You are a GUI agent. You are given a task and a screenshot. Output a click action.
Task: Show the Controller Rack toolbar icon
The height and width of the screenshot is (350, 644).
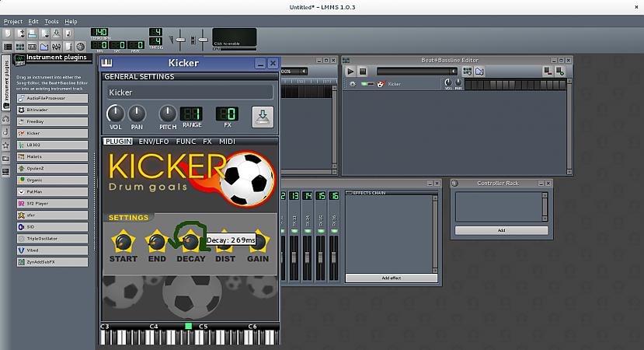point(81,47)
